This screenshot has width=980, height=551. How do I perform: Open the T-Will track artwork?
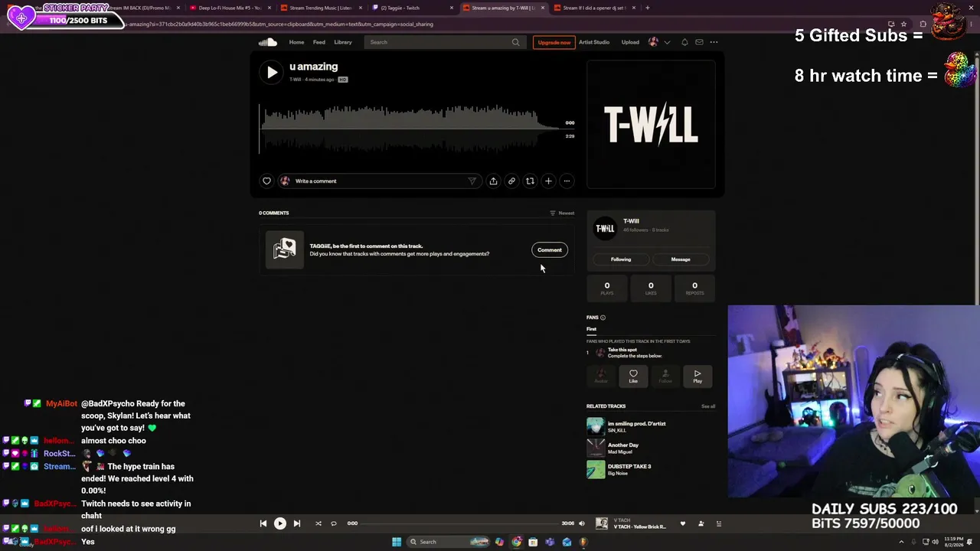click(x=651, y=124)
